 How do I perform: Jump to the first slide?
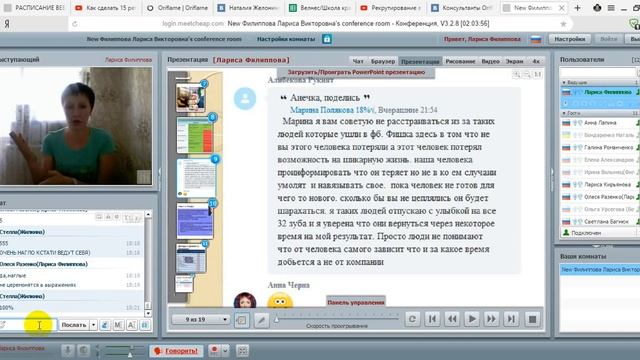(x=432, y=319)
